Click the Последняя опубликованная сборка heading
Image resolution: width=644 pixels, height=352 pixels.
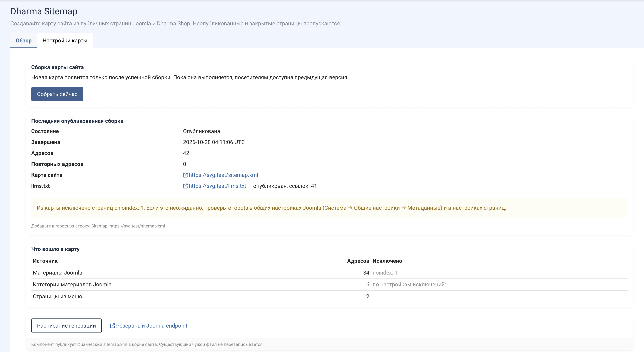tap(77, 121)
